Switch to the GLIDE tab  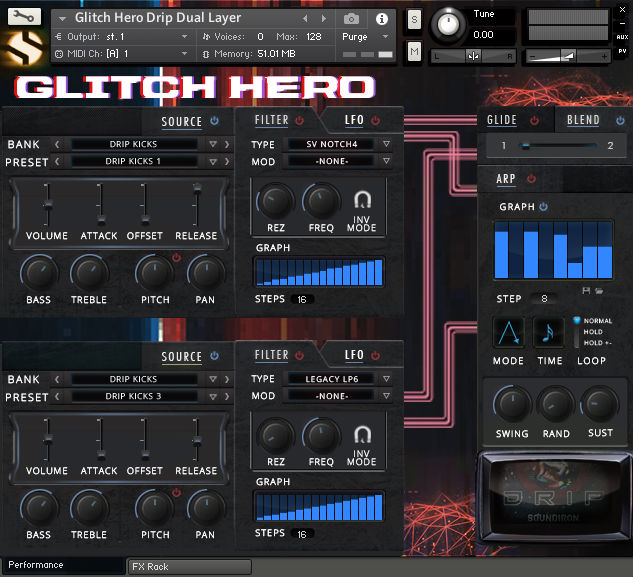(x=501, y=120)
